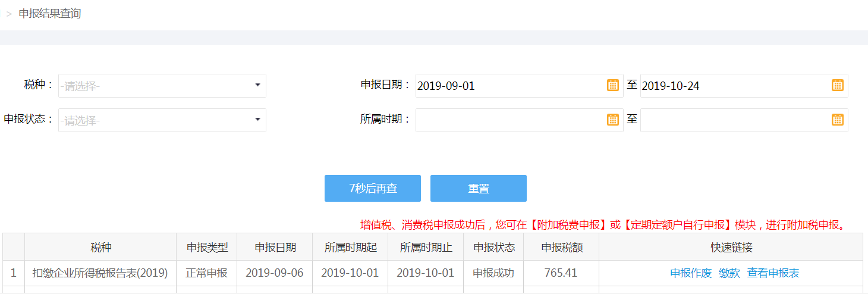Click the 重置 reset button
Image resolution: width=868 pixels, height=294 pixels.
tap(479, 189)
